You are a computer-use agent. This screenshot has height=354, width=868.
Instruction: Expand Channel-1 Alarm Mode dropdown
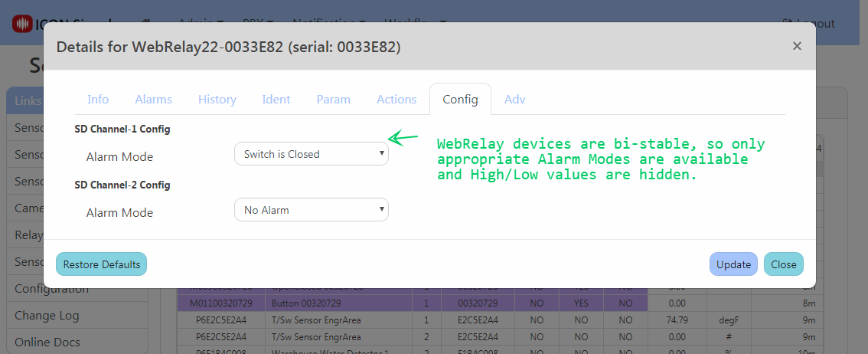click(311, 154)
